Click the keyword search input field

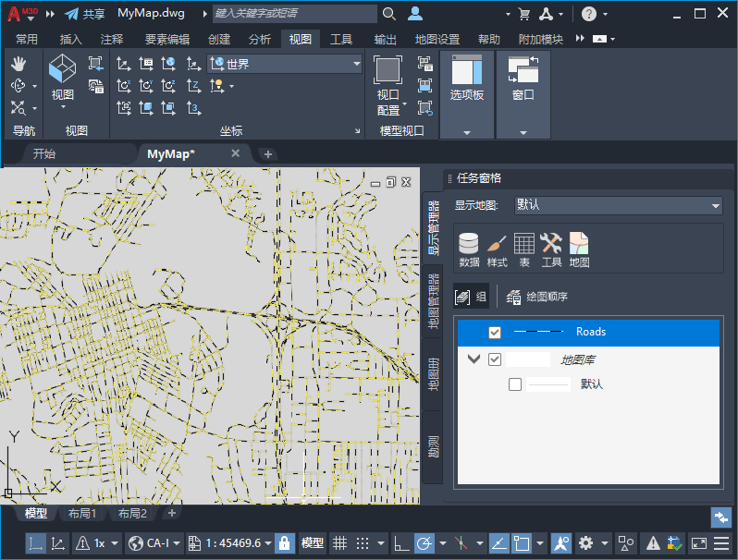(294, 14)
